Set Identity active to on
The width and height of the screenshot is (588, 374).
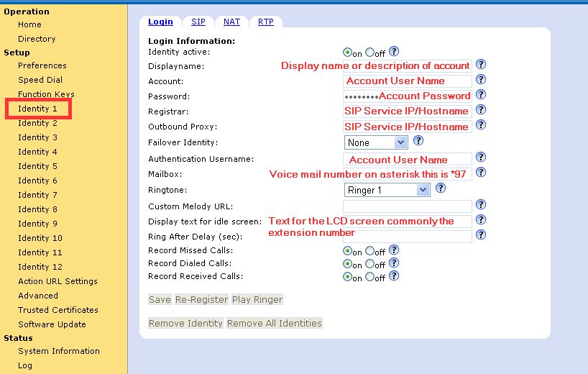[348, 52]
